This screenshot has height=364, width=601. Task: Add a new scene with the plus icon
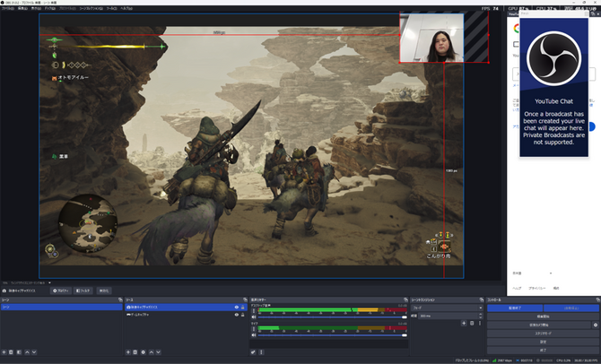click(x=4, y=351)
